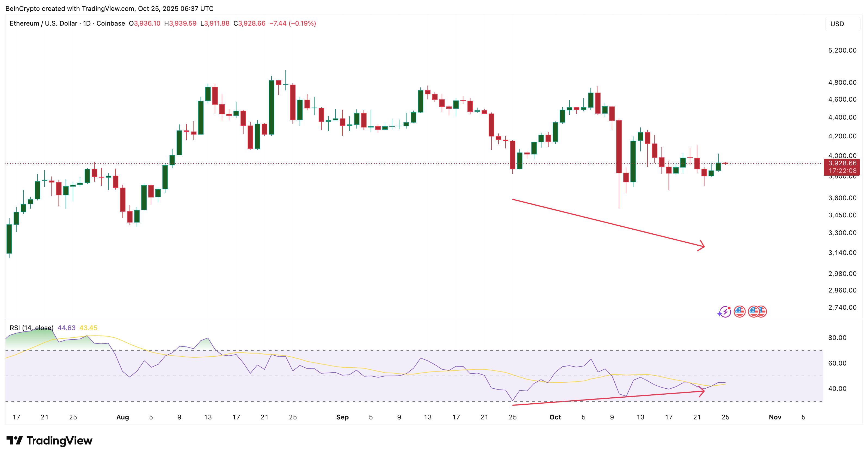This screenshot has height=457, width=868.
Task: Click the red notification dot on the spark icon
Action: (730, 308)
